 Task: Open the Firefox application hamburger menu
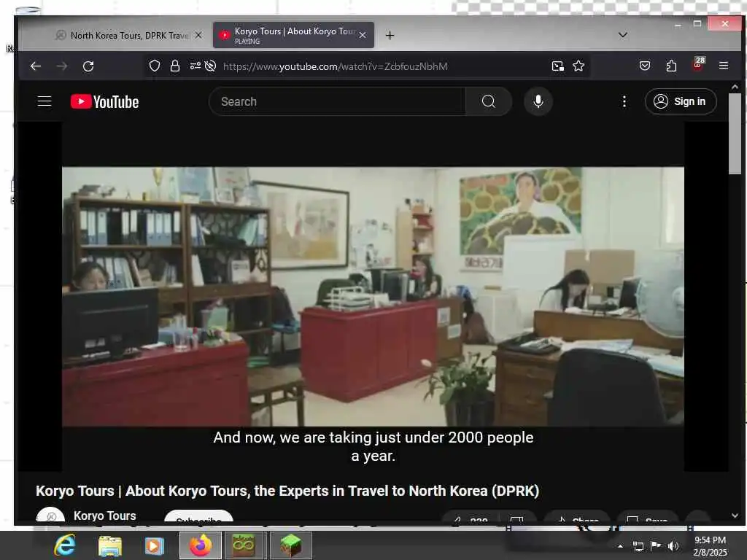click(723, 66)
